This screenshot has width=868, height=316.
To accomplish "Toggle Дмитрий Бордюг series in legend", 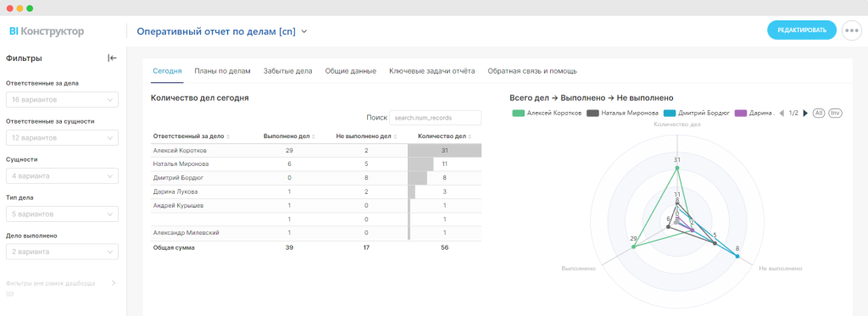I will (696, 113).
